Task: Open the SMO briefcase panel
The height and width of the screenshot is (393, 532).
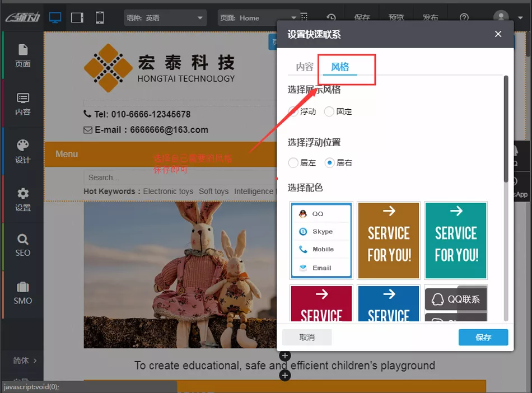Action: tap(23, 293)
